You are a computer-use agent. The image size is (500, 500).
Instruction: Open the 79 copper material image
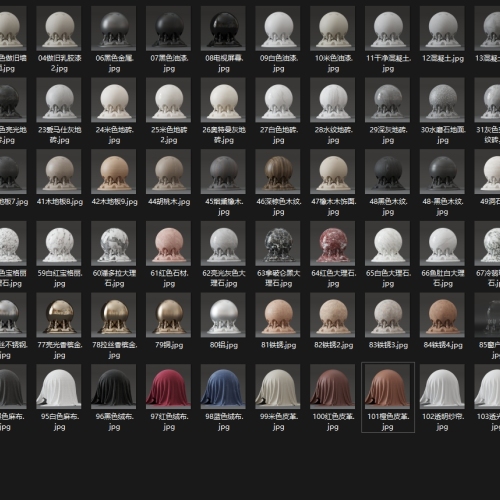point(168,315)
